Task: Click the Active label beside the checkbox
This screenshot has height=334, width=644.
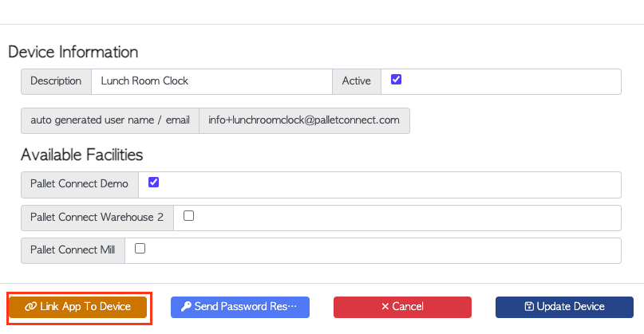Action: click(x=357, y=81)
